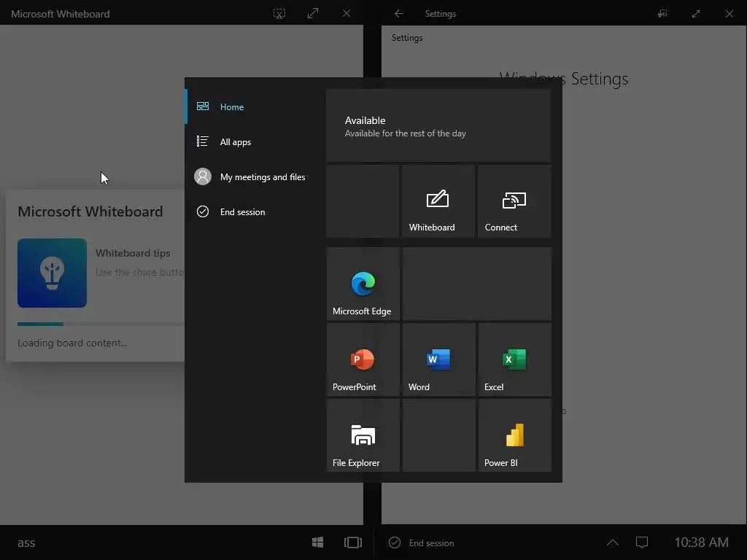Launch PowerPoint from Start tiles
747x560 pixels.
click(363, 359)
